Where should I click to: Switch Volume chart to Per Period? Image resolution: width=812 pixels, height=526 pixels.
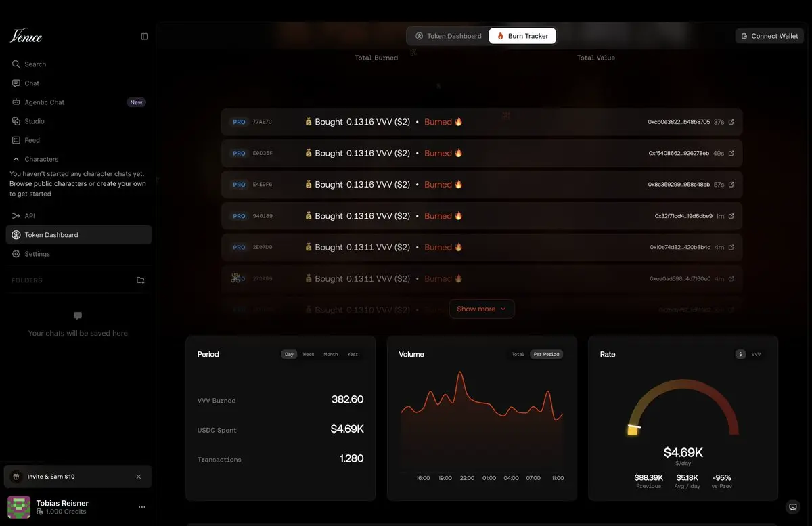click(546, 355)
